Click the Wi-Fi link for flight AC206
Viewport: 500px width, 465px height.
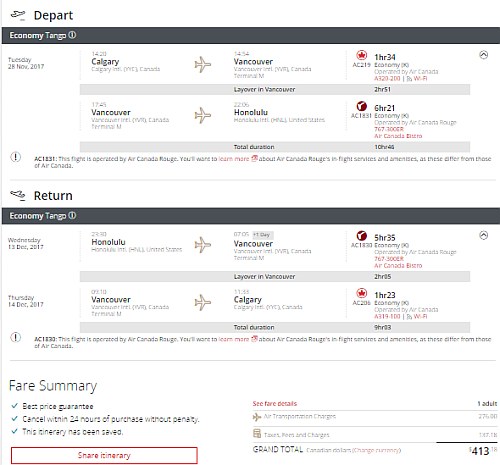420,317
